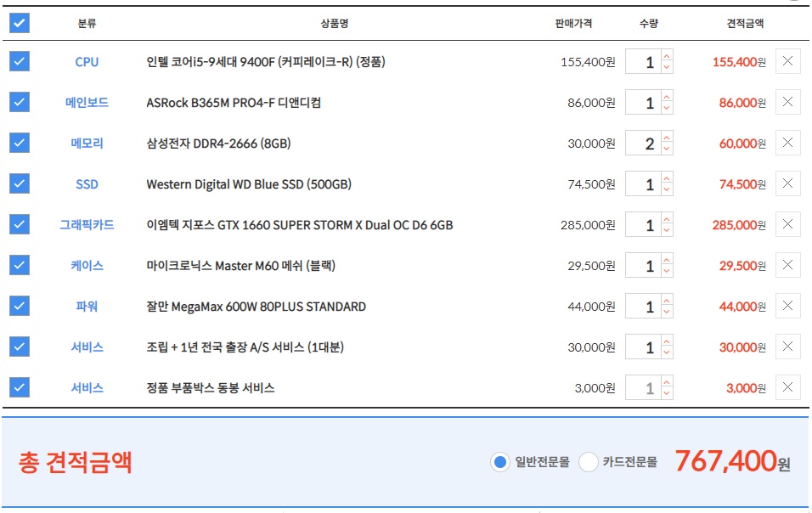
Task: Select the 카드전문몰 radio button
Action: tap(589, 462)
